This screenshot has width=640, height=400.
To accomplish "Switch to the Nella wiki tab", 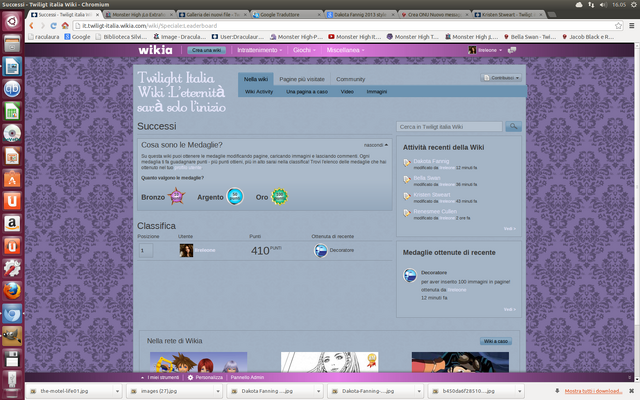I will (x=256, y=79).
